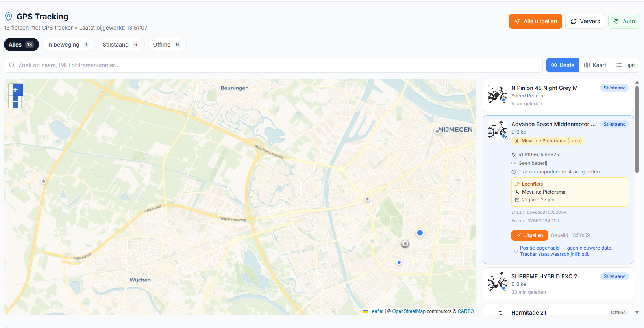Click the N Pinion bike thumbnail
This screenshot has width=644, height=328.
tap(497, 94)
